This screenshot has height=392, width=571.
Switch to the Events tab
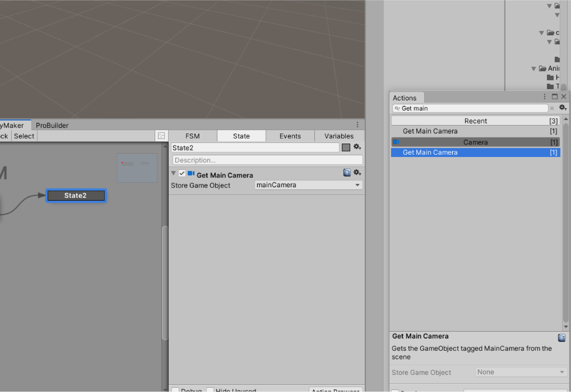290,136
